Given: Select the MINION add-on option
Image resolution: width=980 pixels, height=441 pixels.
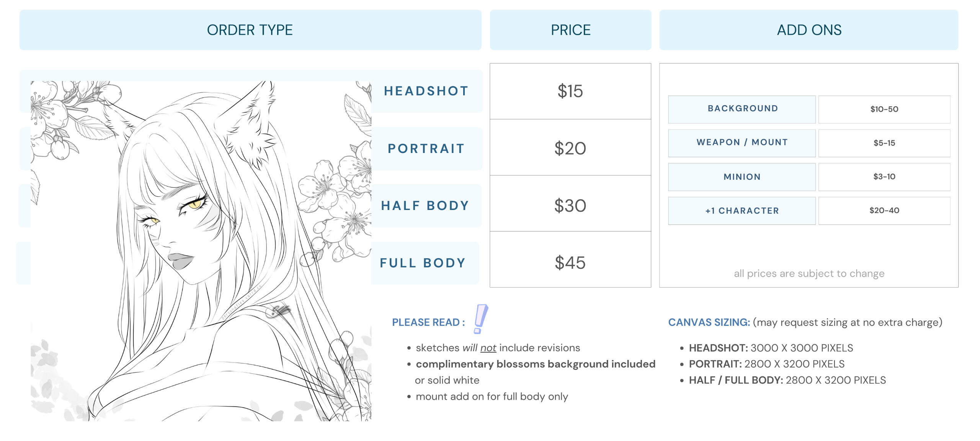Looking at the screenshot, I should pyautogui.click(x=742, y=177).
